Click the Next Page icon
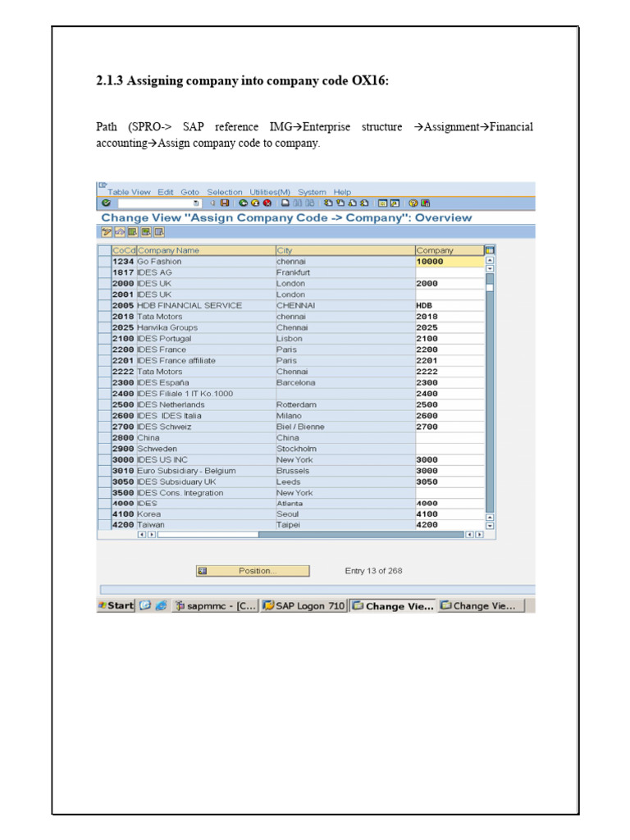The image size is (630, 840). [352, 203]
